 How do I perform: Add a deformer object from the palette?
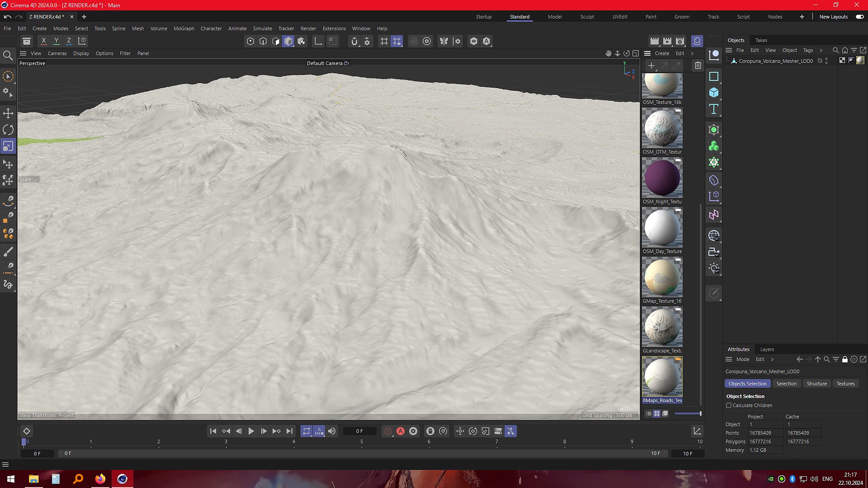[714, 180]
